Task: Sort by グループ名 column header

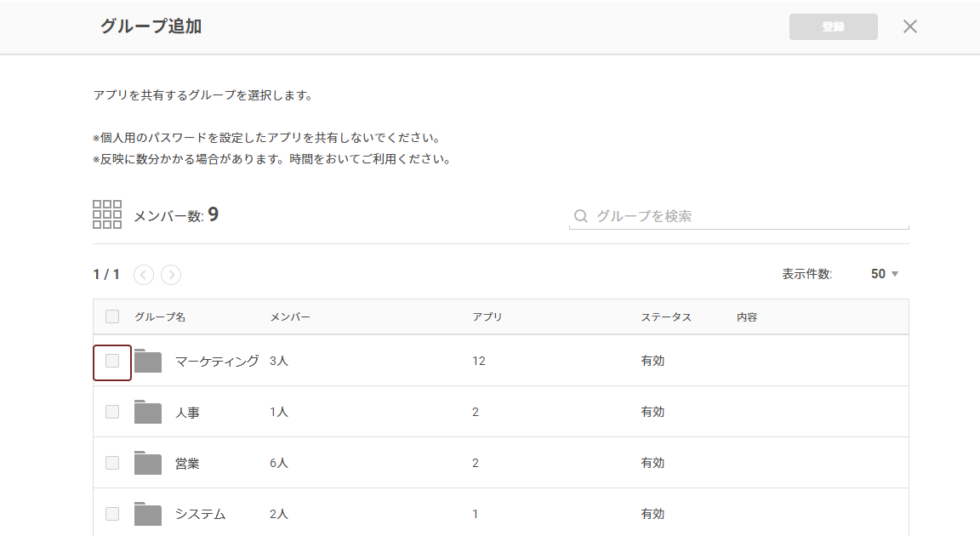Action: click(x=160, y=317)
